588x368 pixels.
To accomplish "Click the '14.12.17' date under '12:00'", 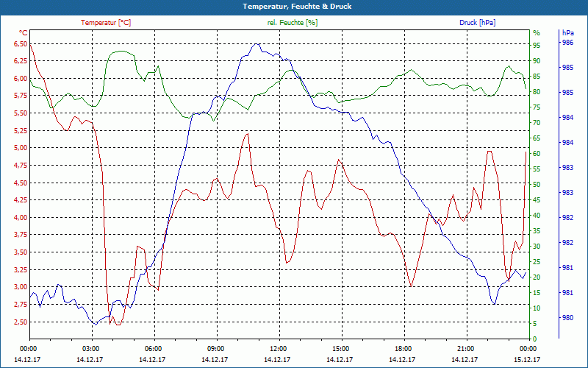I will tap(278, 360).
